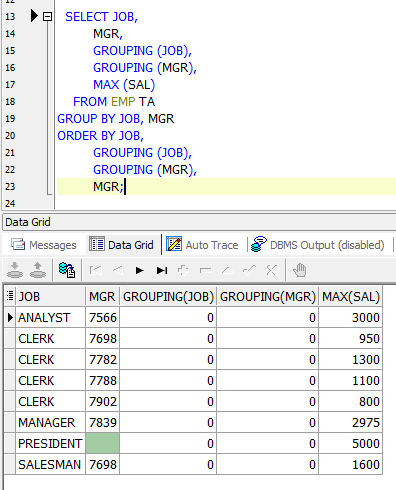Select the 5000 salary cell
The width and height of the screenshot is (396, 490).
[x=351, y=444]
